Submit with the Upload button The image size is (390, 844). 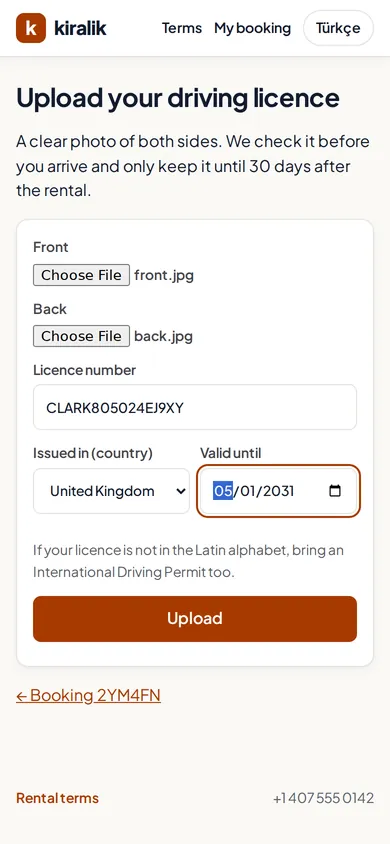click(195, 618)
